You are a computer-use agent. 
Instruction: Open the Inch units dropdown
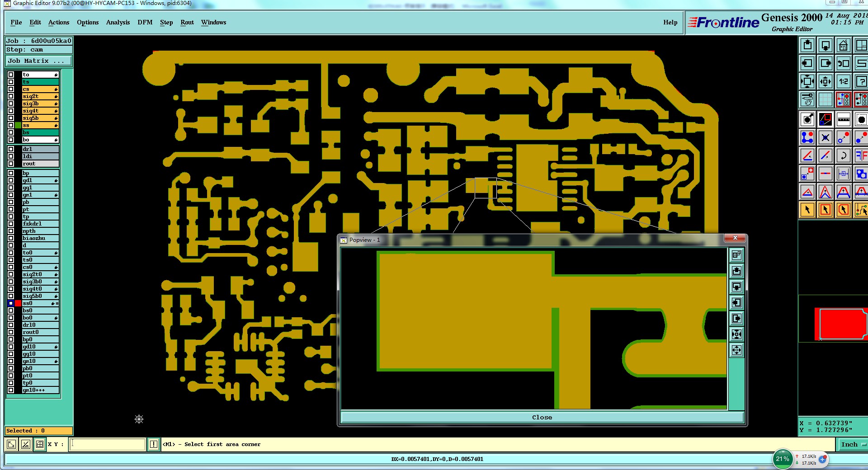click(853, 444)
